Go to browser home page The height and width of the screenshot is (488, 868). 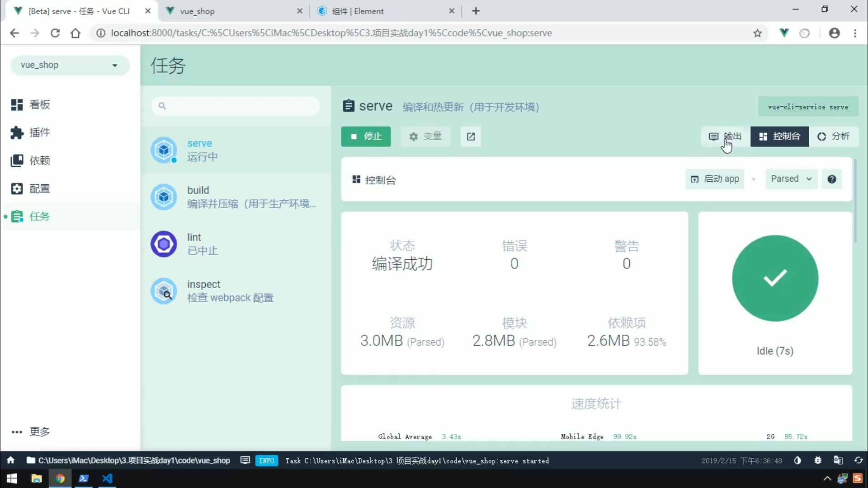(75, 33)
